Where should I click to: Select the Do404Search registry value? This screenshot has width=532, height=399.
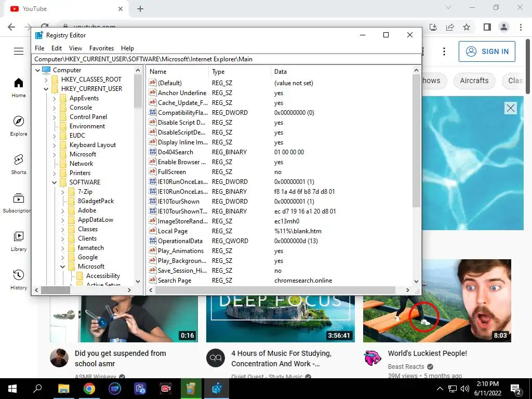pyautogui.click(x=176, y=152)
